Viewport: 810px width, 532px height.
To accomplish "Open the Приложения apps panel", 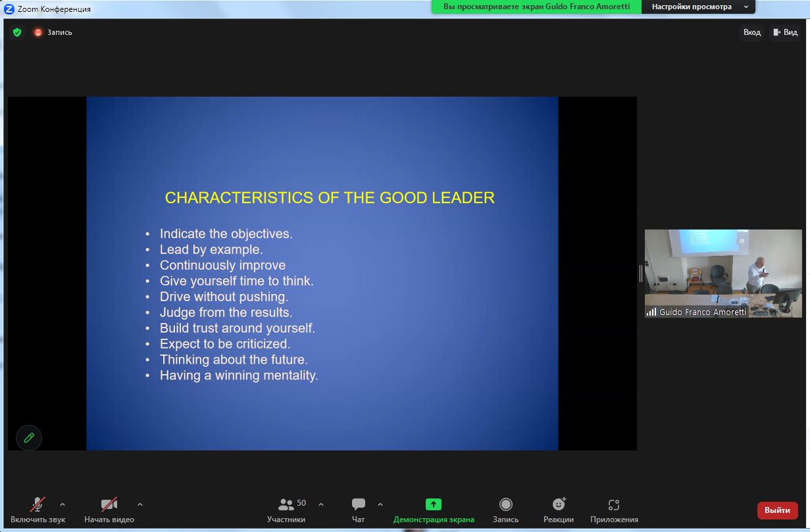I will pyautogui.click(x=614, y=510).
